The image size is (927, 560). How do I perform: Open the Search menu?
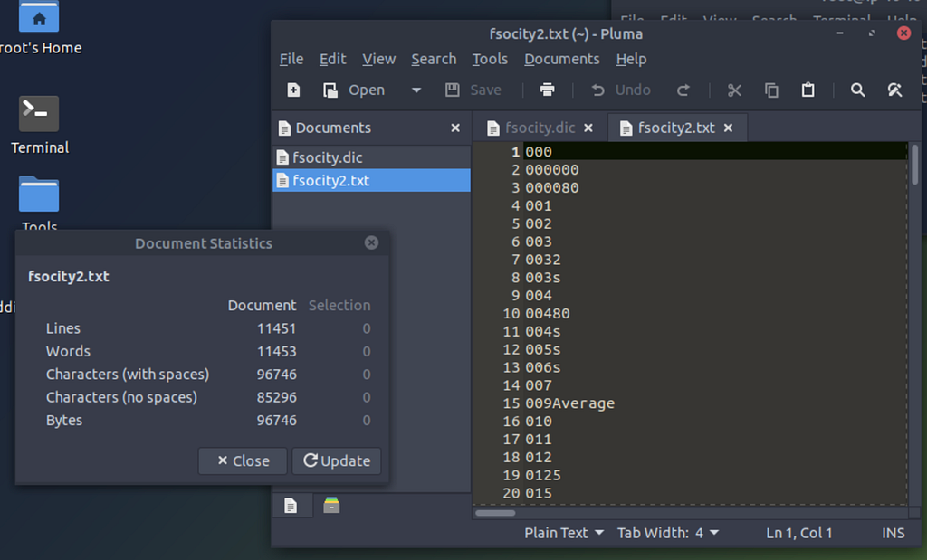pyautogui.click(x=434, y=59)
